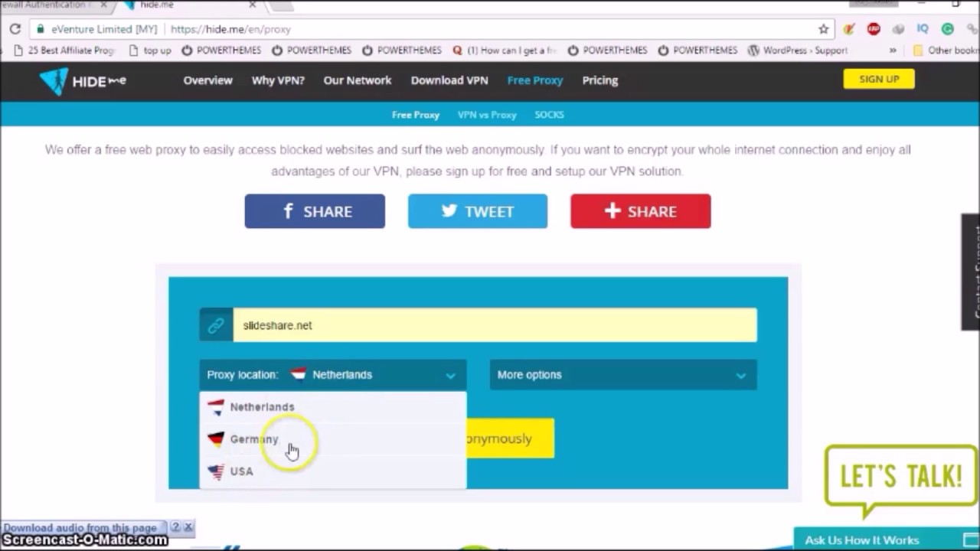Open the Overview menu item

[207, 80]
